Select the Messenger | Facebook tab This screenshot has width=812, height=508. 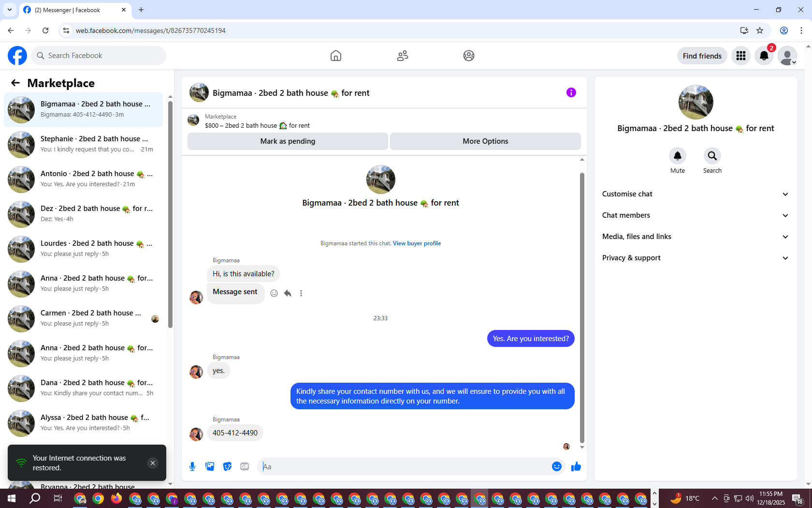pyautogui.click(x=75, y=10)
